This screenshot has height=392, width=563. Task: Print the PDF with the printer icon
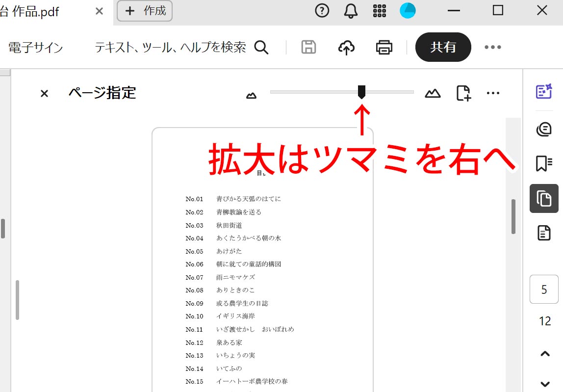click(x=384, y=47)
